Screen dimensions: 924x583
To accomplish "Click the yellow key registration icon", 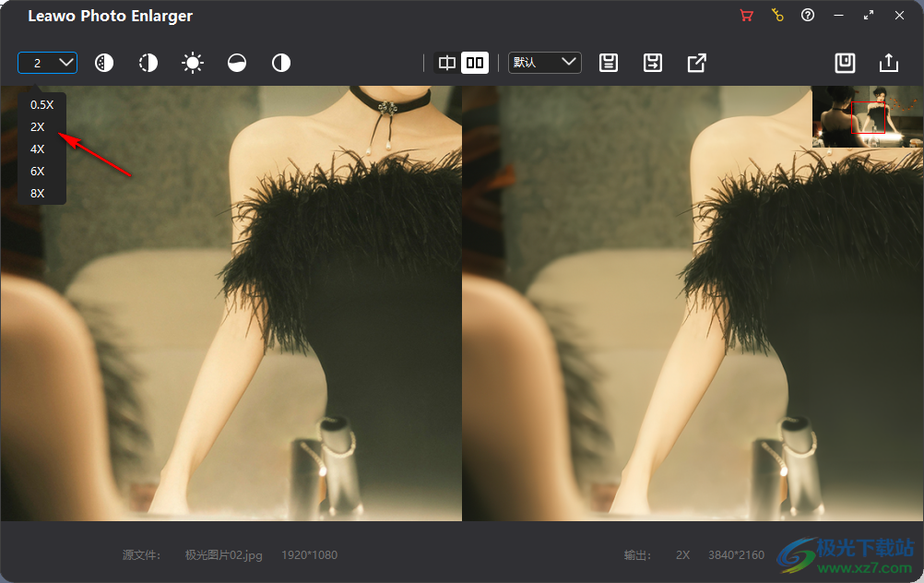I will tap(777, 16).
